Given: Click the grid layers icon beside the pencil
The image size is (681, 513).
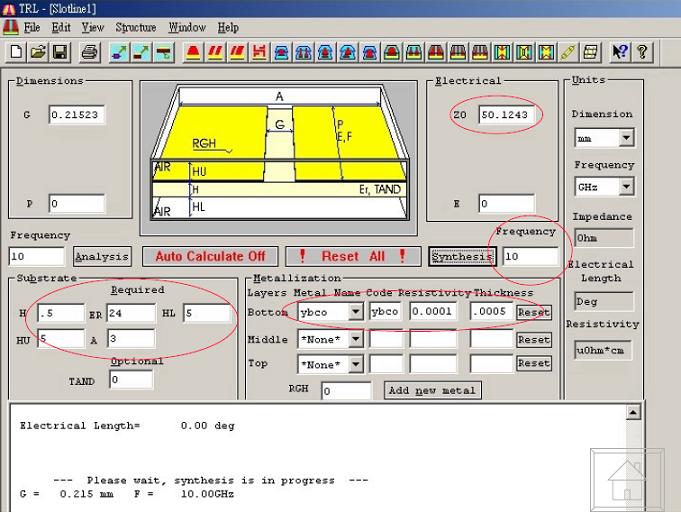Looking at the screenshot, I should click(590, 52).
